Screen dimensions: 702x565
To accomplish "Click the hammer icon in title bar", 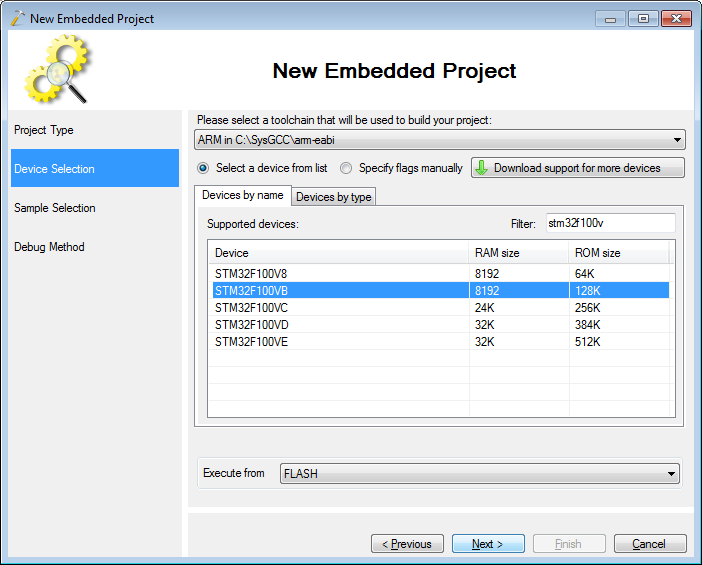I will (x=17, y=18).
